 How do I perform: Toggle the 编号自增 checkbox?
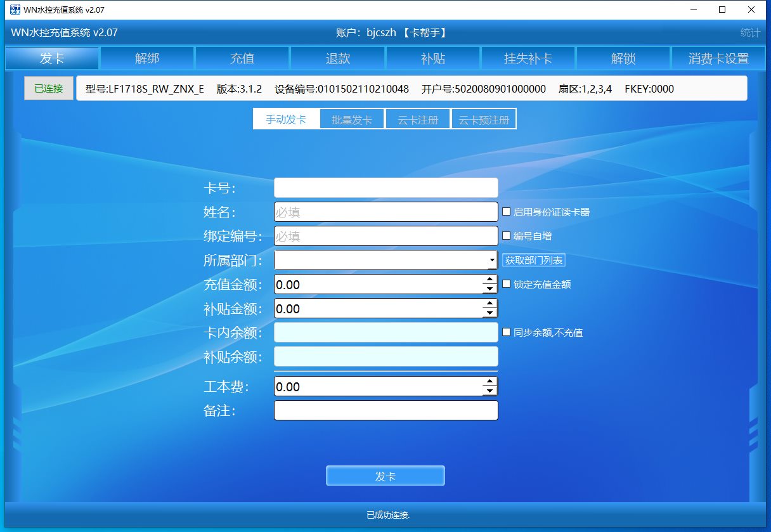506,236
